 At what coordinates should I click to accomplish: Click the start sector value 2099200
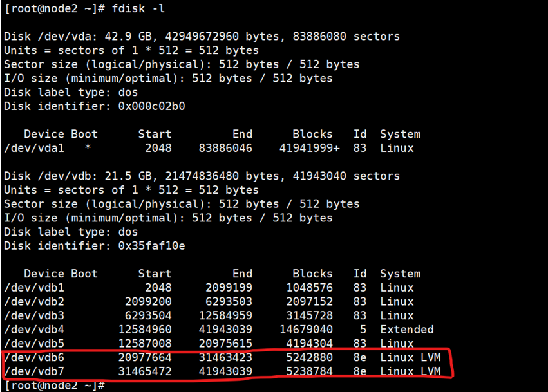click(148, 302)
